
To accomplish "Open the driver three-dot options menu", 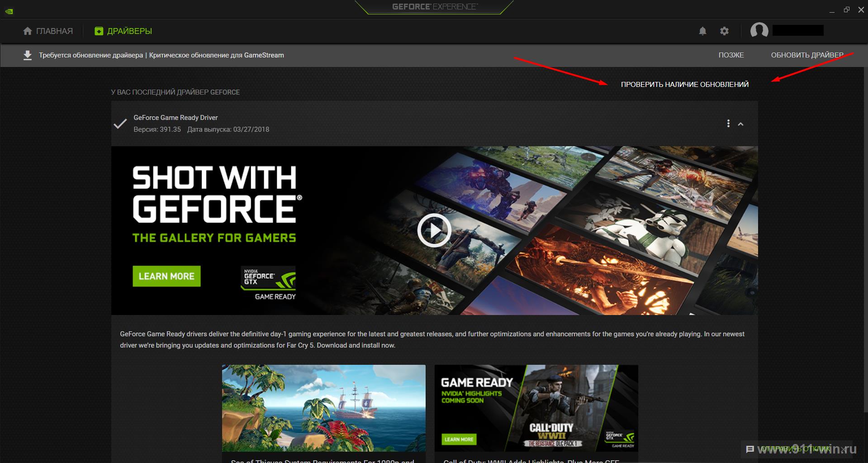I will 728,124.
